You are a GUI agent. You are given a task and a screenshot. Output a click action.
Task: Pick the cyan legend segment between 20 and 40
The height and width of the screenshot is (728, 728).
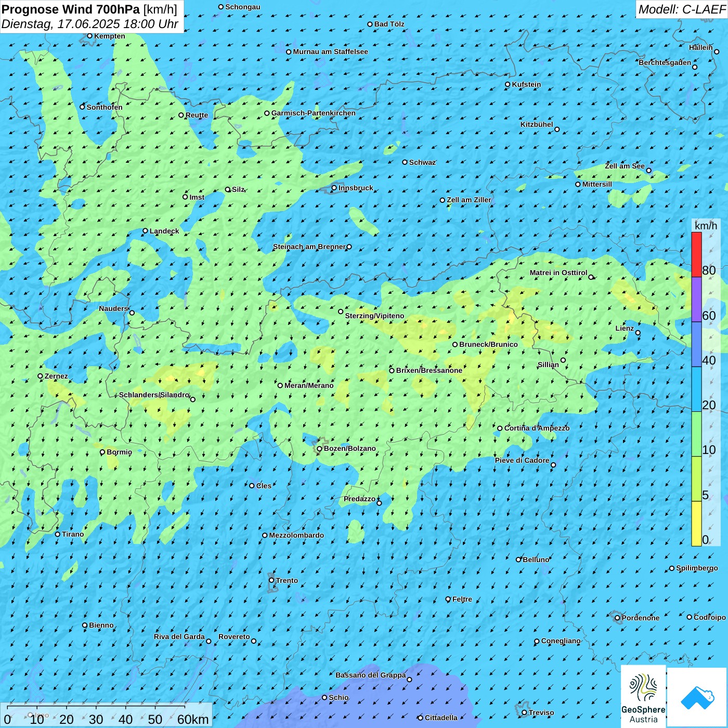696,389
